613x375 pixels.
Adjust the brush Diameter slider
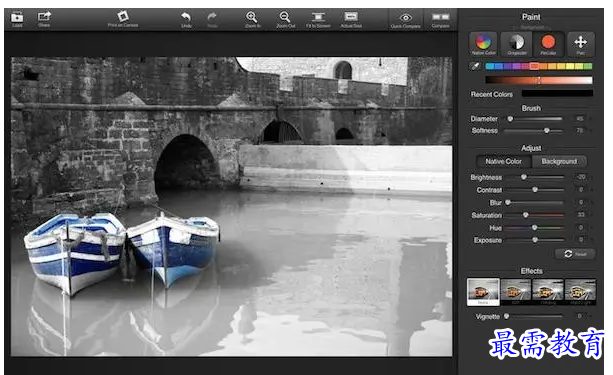(x=534, y=118)
